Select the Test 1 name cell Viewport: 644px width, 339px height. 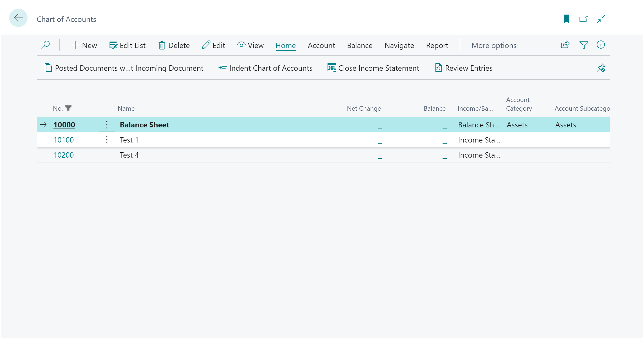[x=129, y=140]
